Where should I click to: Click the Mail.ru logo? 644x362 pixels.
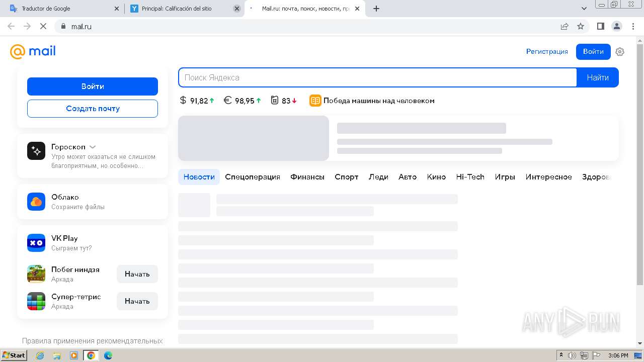33,51
